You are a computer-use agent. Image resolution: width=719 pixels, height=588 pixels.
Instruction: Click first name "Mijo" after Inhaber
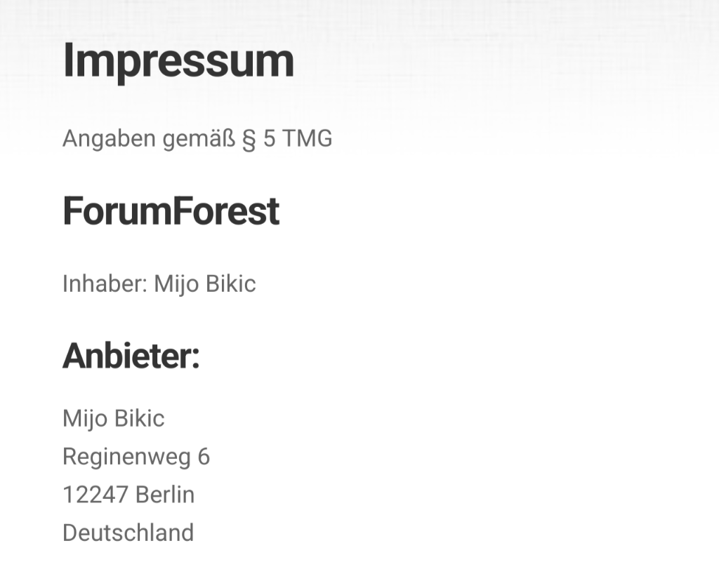tap(177, 284)
